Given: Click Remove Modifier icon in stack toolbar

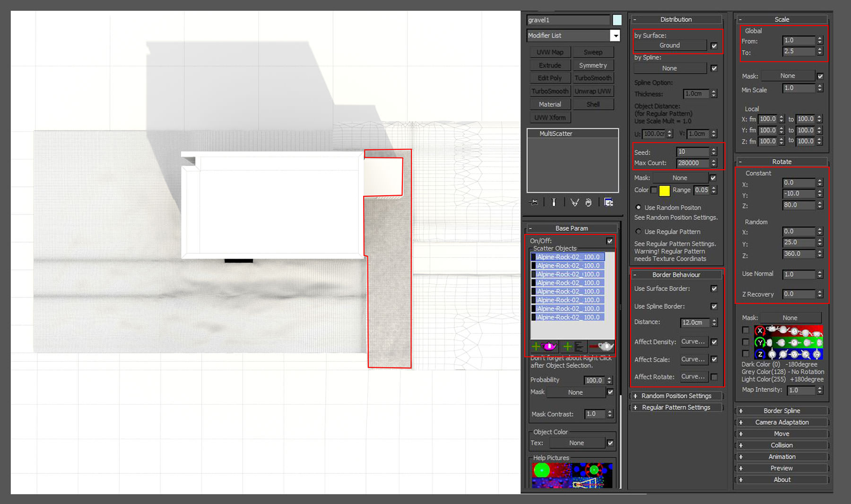Looking at the screenshot, I should point(588,202).
